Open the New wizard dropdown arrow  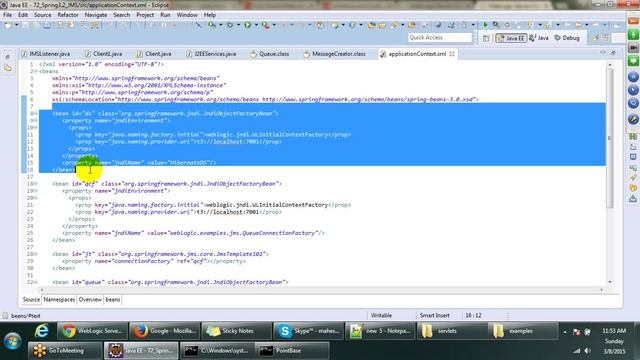pos(16,25)
